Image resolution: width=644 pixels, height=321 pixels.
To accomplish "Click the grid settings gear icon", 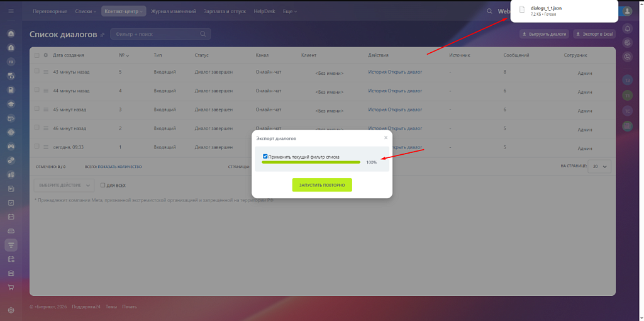I will click(45, 55).
